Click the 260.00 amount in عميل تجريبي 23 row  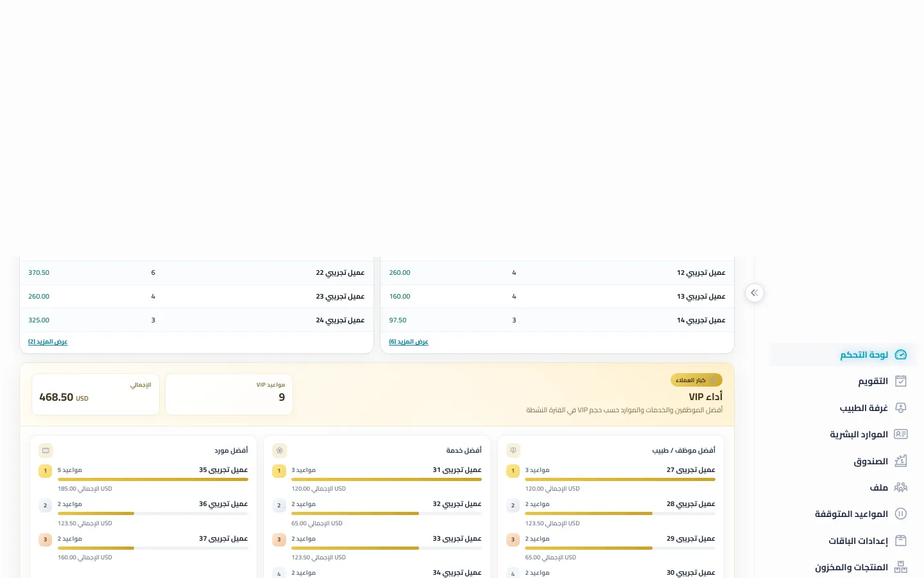[39, 297]
